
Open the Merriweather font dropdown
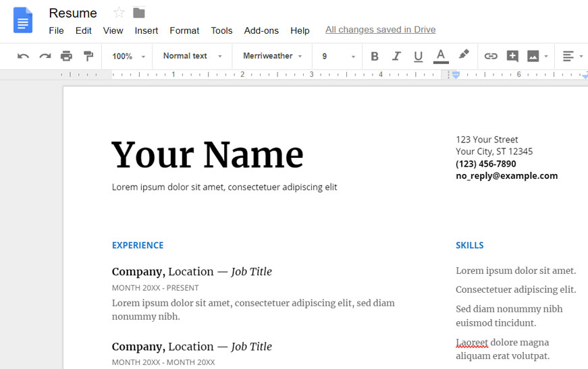click(273, 56)
